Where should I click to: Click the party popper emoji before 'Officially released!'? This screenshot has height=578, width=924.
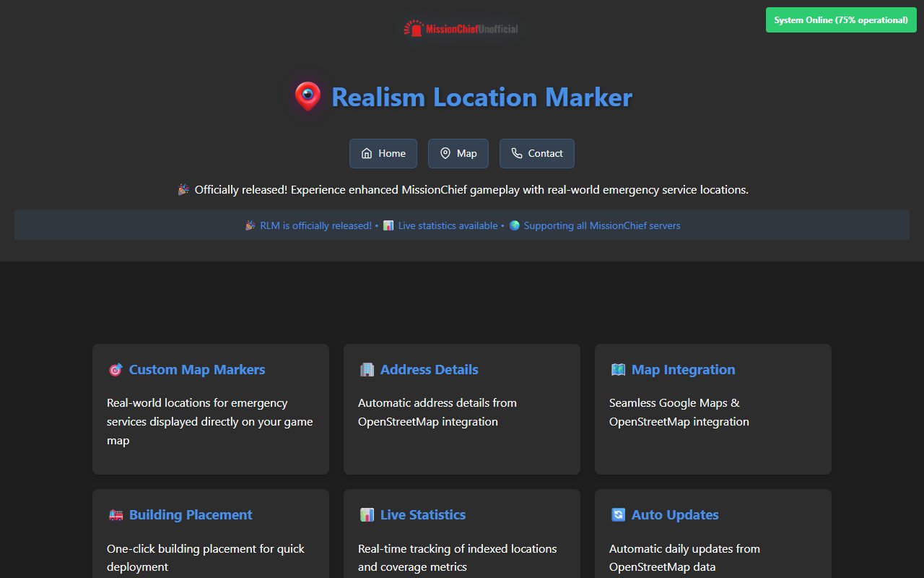coord(183,189)
